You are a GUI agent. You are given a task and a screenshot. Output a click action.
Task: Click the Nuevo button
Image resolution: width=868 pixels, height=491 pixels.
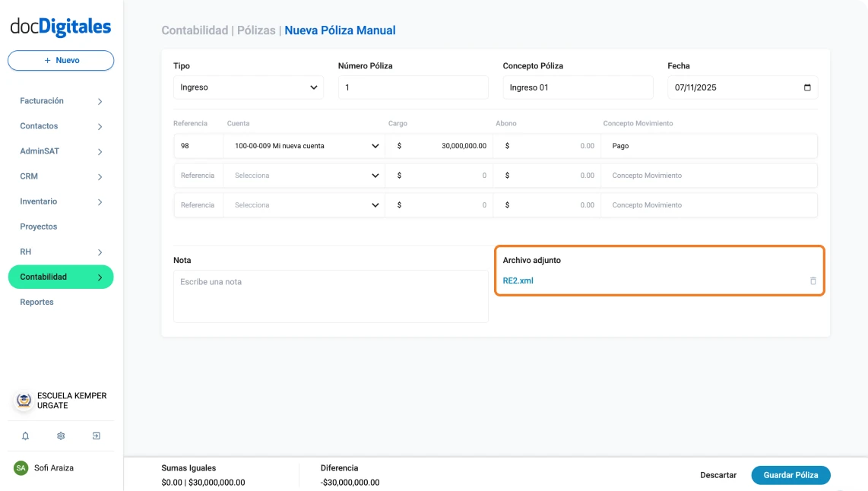61,60
